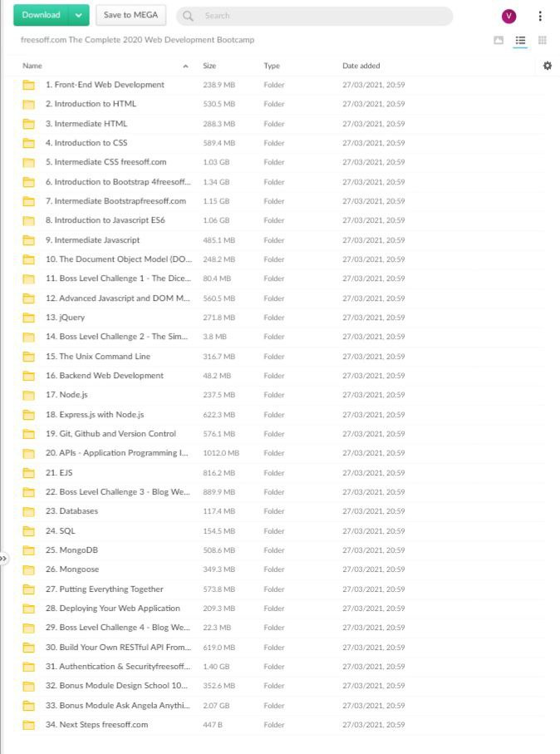Open 10. The Document Object Model folder name

tap(119, 259)
